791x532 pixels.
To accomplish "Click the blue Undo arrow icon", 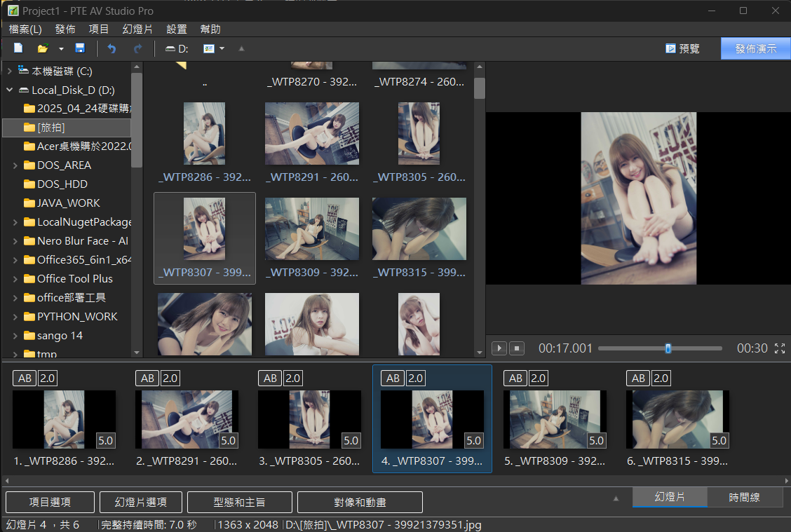I will [x=111, y=48].
